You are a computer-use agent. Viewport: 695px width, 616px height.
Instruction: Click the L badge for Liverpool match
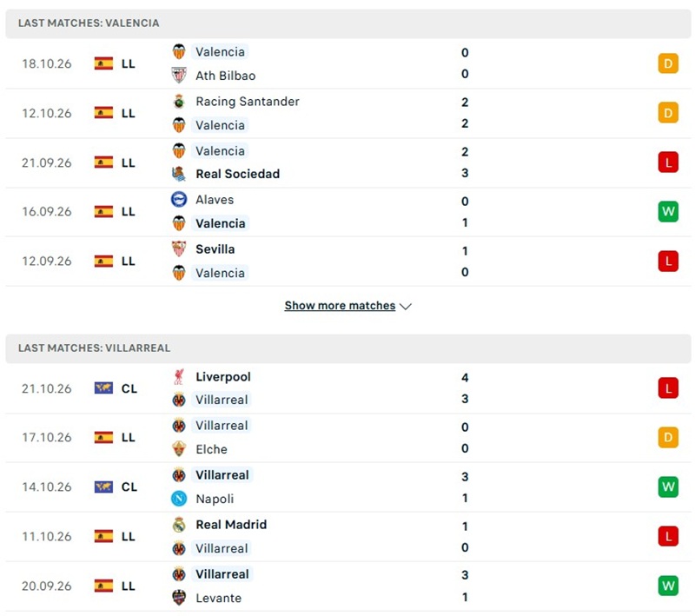tap(668, 388)
